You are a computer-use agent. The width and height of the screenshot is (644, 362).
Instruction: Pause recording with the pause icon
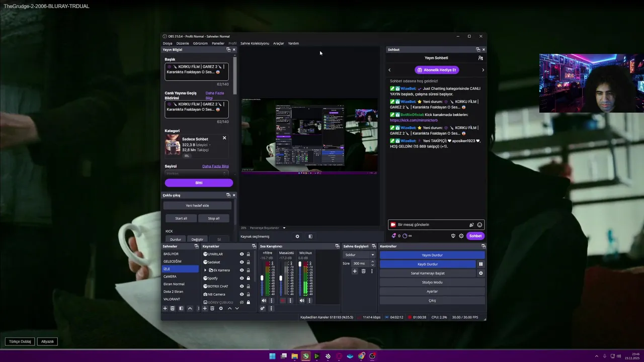click(x=480, y=264)
